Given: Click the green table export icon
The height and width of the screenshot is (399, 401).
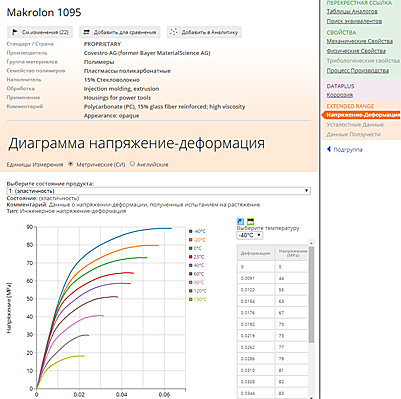Looking at the screenshot, I should pyautogui.click(x=250, y=222).
